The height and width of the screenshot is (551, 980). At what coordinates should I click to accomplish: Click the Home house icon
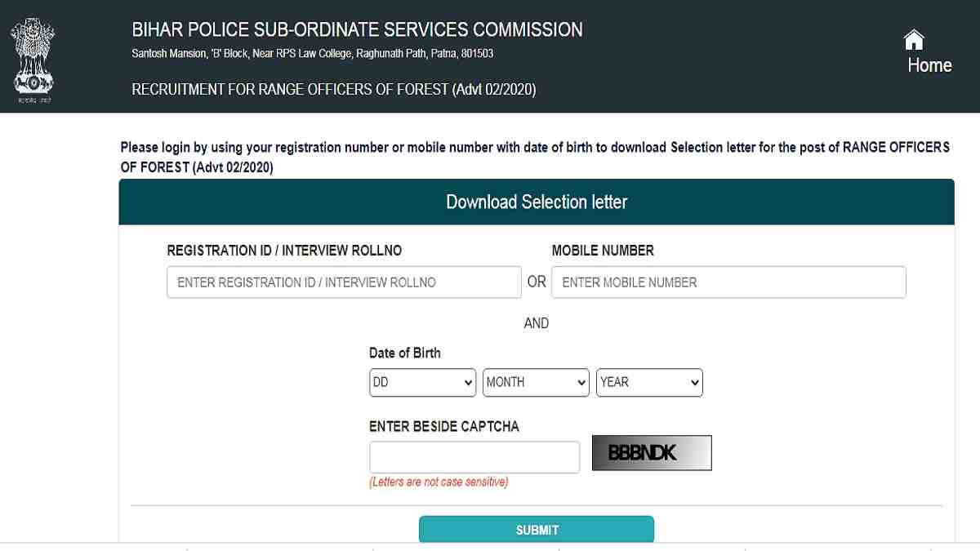[914, 39]
